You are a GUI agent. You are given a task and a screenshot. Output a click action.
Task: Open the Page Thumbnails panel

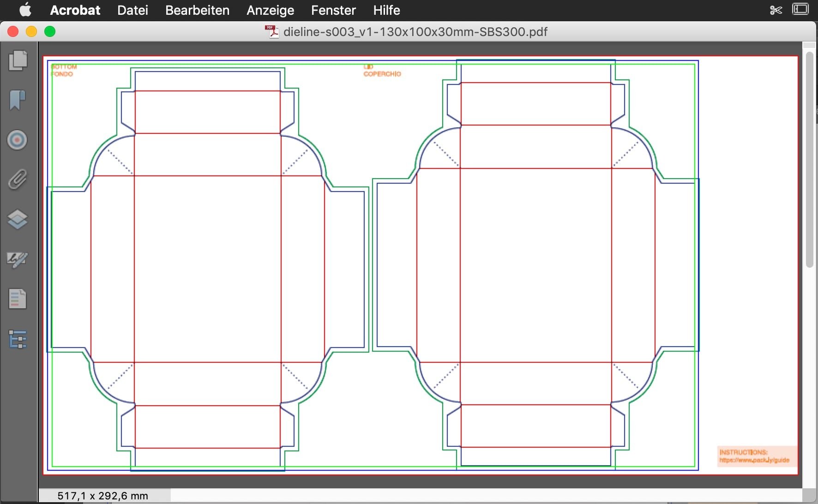pos(18,60)
